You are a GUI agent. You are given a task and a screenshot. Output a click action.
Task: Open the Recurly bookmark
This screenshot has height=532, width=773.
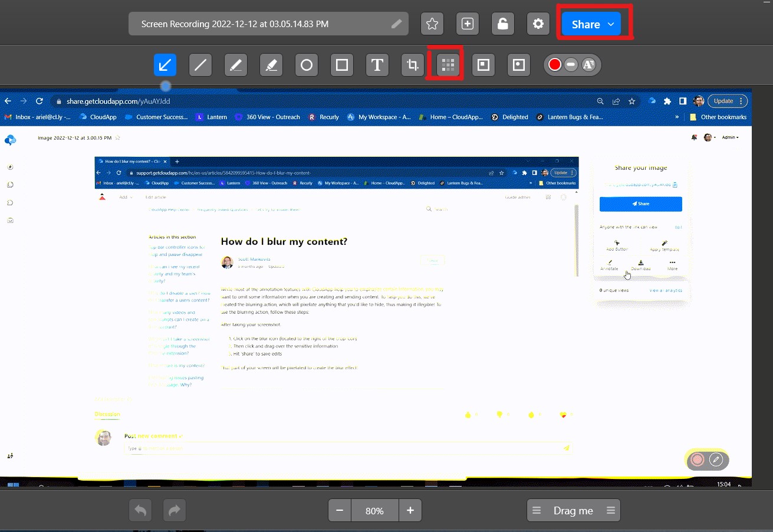click(324, 117)
